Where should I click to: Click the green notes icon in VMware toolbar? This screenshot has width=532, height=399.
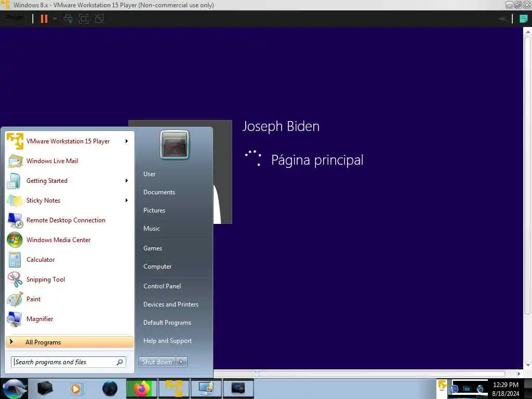(524, 19)
